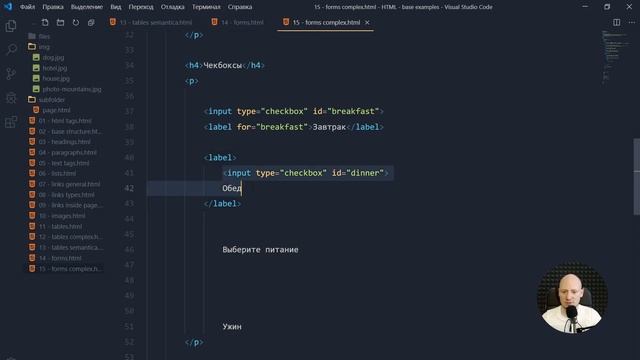Close the 15 - forms complex.html tab
The image size is (640, 360).
367,22
